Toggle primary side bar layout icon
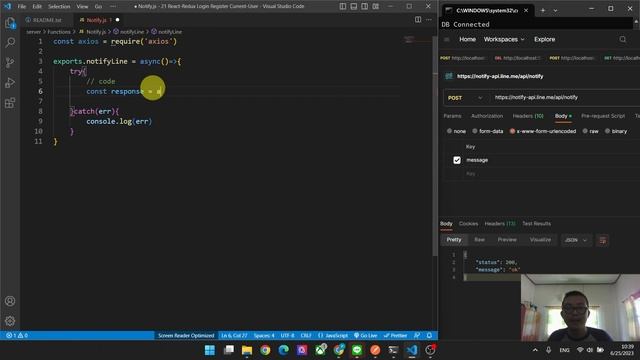The image size is (640, 360). (x=343, y=7)
